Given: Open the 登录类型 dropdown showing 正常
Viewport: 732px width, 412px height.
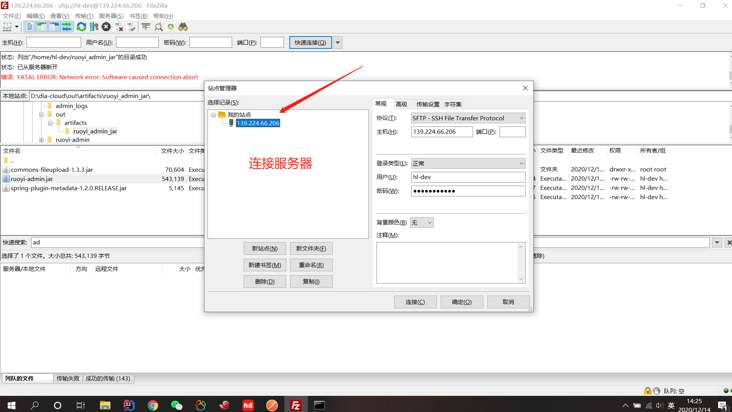Looking at the screenshot, I should click(468, 163).
